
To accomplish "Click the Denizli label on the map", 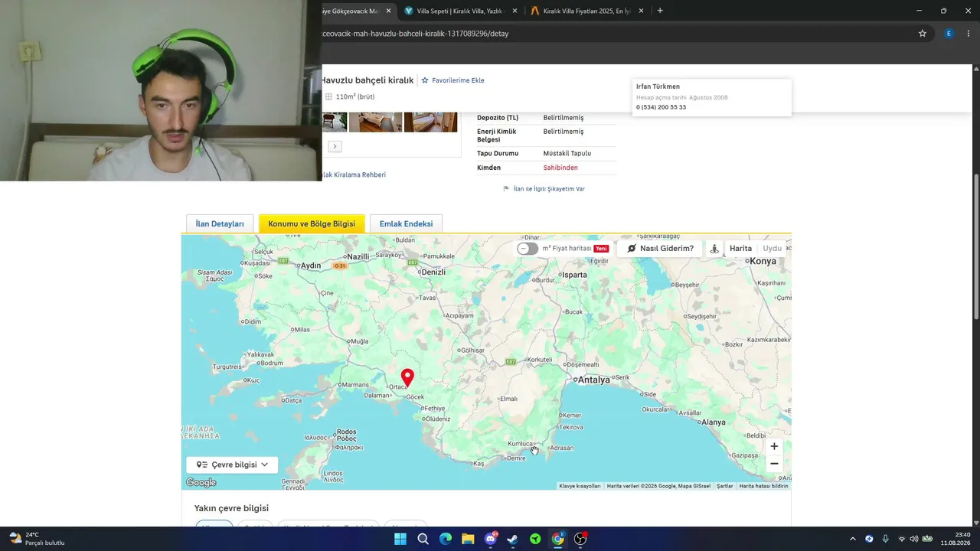I will pyautogui.click(x=433, y=272).
